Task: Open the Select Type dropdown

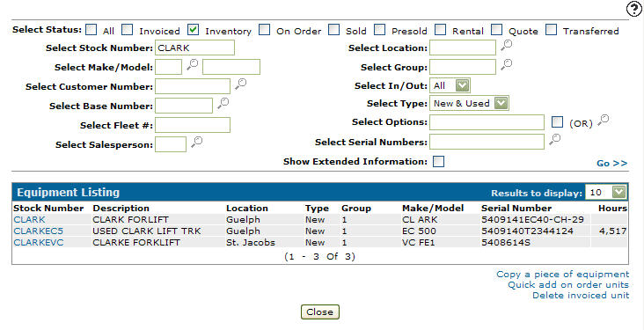Action: coord(469,103)
